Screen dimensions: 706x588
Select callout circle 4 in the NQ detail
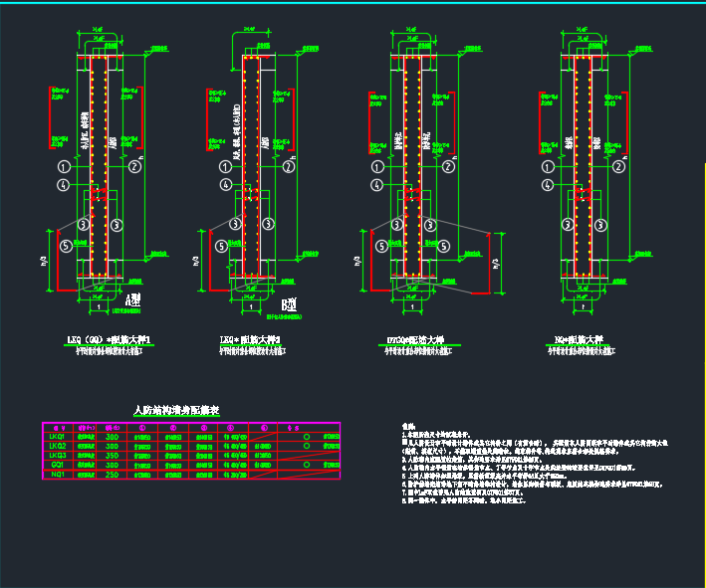point(548,185)
